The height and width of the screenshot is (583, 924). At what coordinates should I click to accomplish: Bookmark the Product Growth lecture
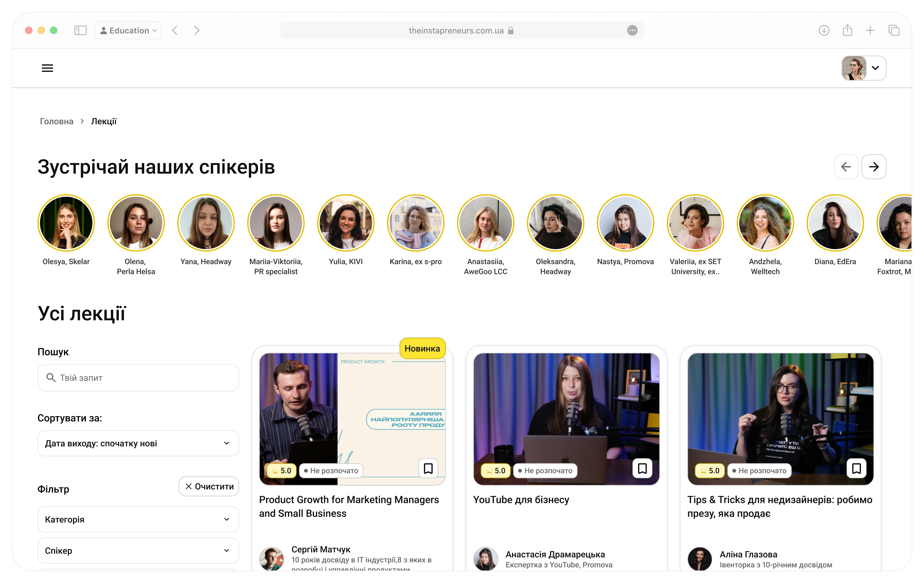428,468
